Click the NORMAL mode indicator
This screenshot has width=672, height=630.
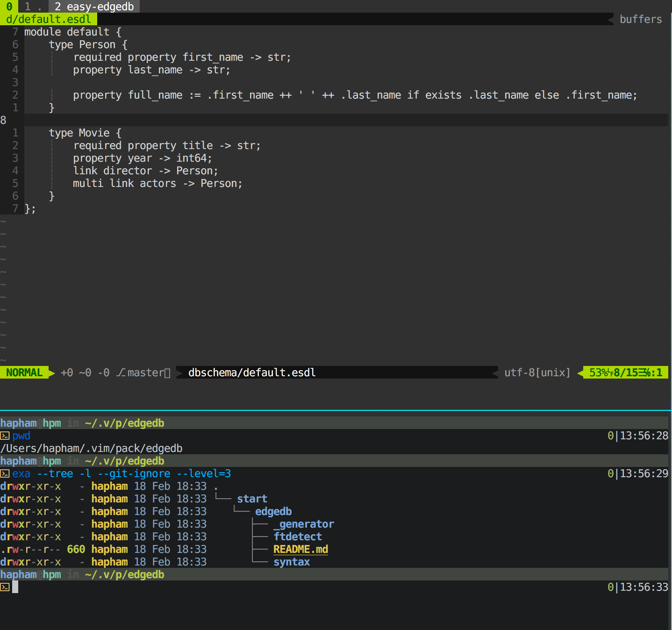(24, 372)
